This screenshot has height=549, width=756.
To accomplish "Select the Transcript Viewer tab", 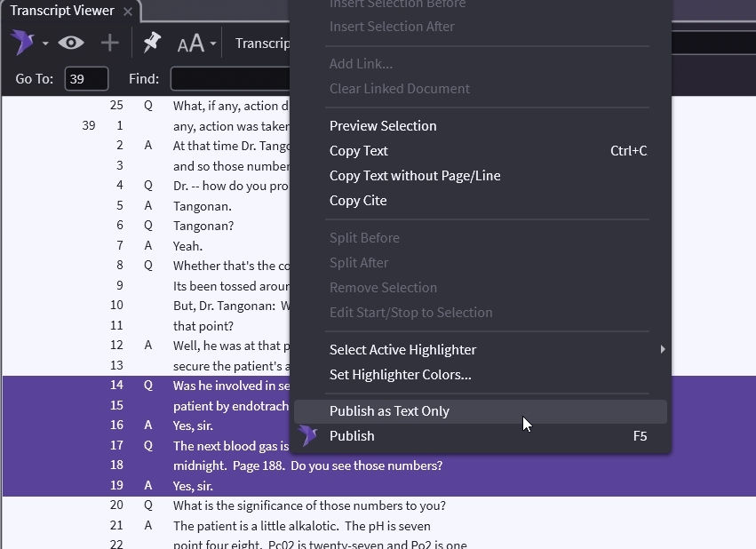I will [62, 11].
